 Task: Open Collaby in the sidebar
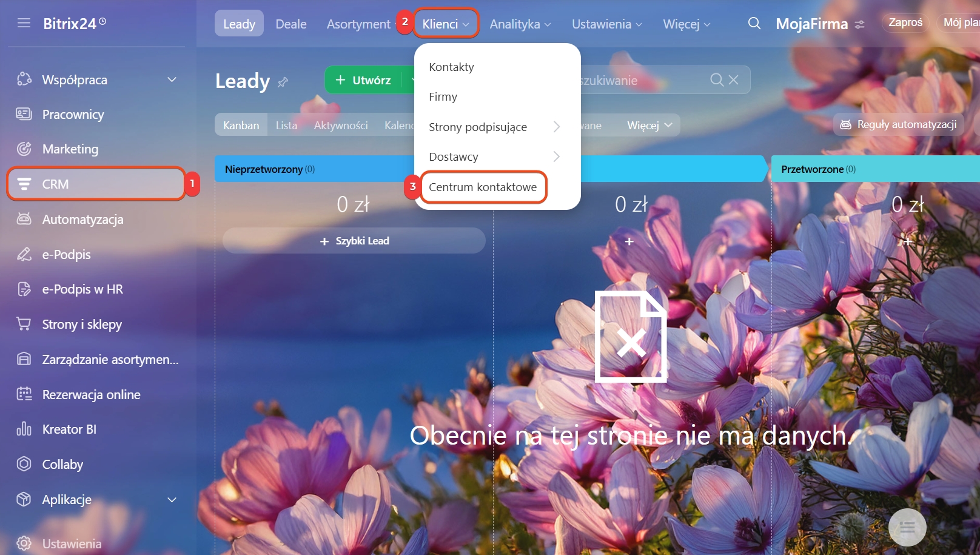click(62, 464)
